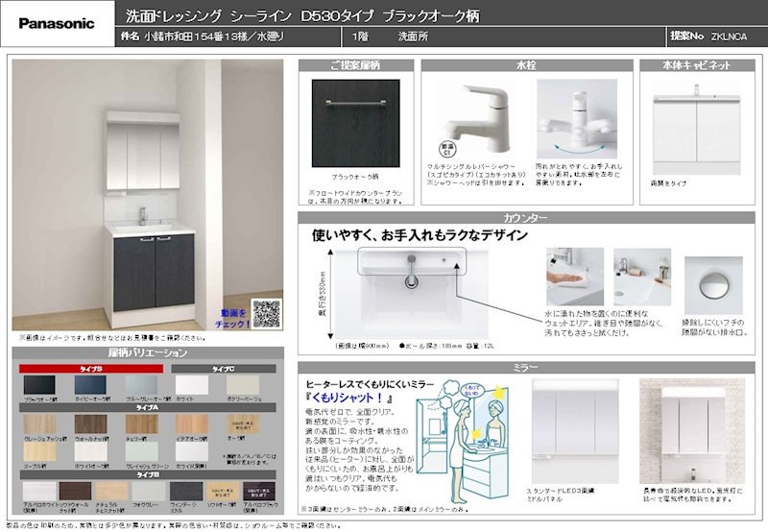The width and height of the screenshot is (768, 532).
Task: Select the ブルーグレーオーク柄 swatch
Action: (141, 384)
